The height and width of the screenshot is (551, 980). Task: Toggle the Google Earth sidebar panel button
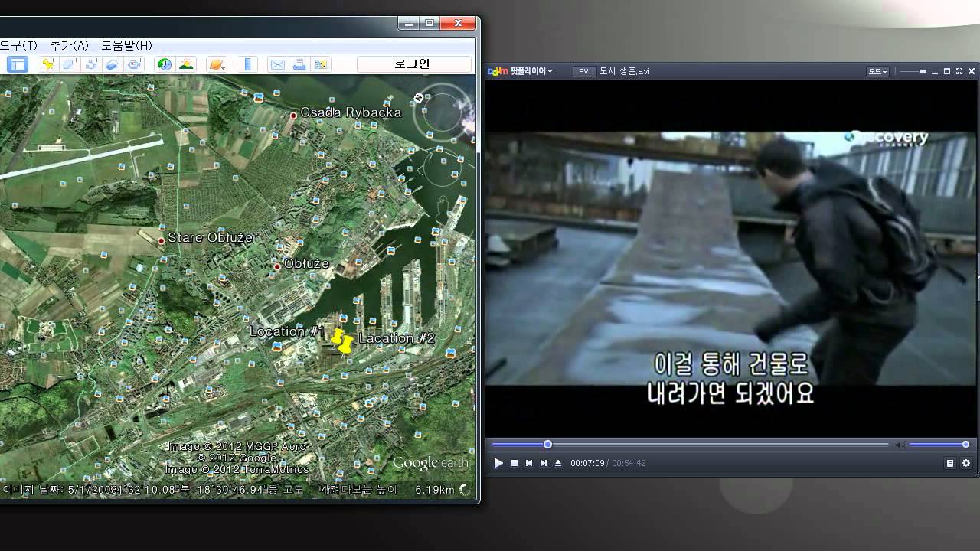(x=18, y=64)
